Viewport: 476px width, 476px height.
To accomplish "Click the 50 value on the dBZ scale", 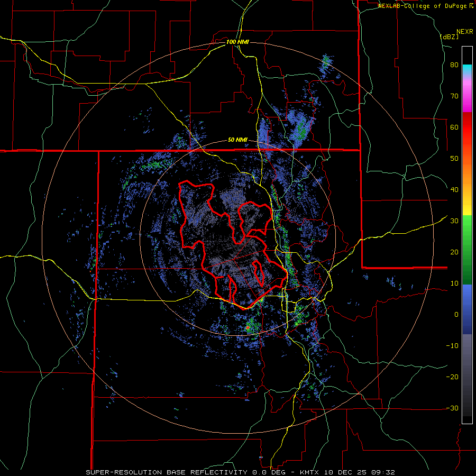I will tap(454, 159).
